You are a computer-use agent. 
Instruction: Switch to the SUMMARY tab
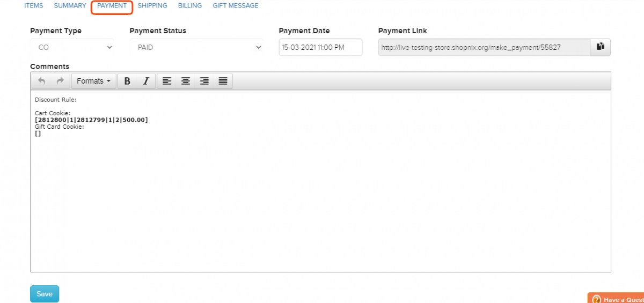(x=70, y=5)
